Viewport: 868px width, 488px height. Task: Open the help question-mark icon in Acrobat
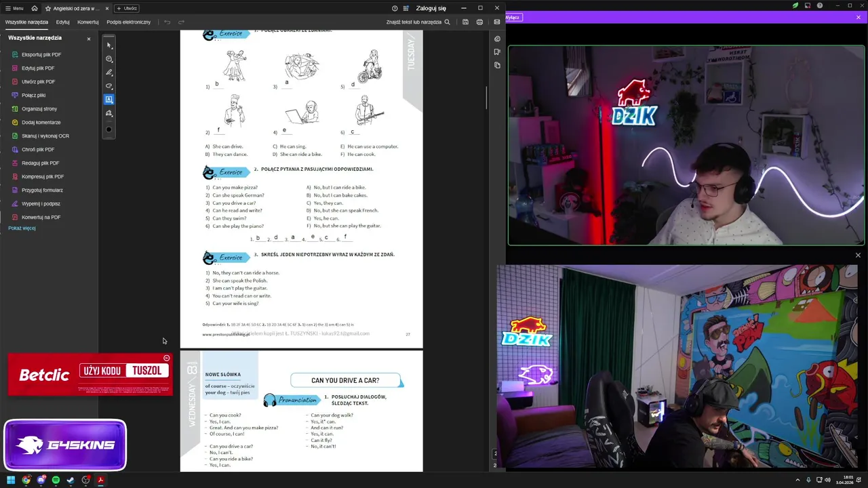395,8
